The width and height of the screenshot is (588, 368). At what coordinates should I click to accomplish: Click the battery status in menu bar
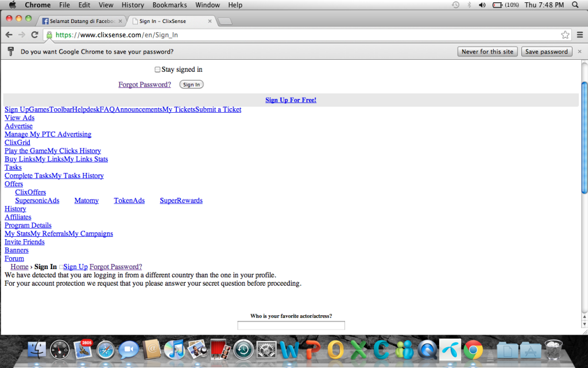pyautogui.click(x=505, y=5)
